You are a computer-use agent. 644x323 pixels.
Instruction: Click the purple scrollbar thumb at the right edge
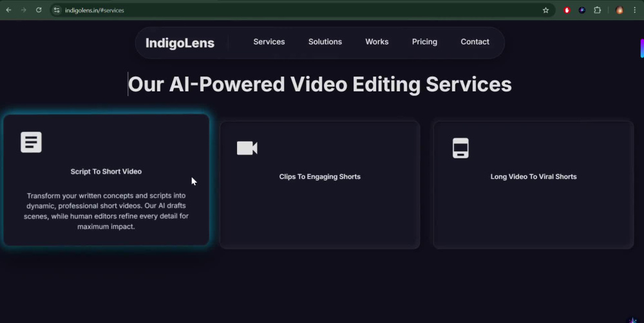coord(642,48)
